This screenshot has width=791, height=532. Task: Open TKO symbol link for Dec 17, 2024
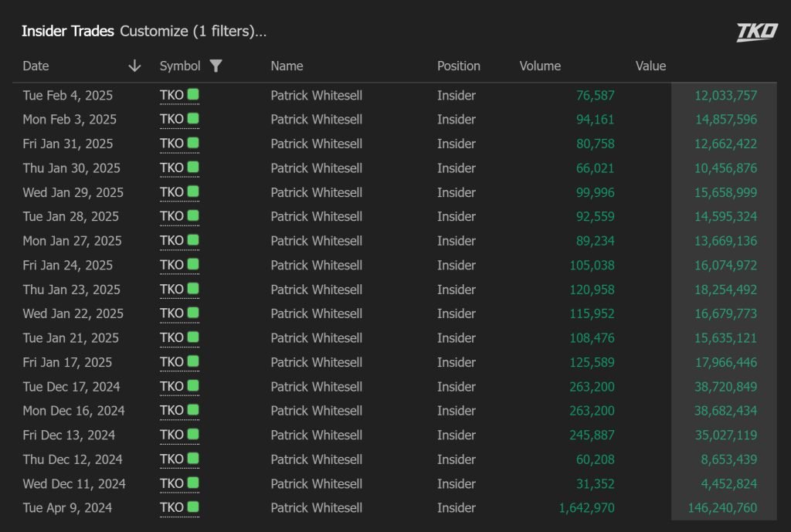(x=171, y=387)
